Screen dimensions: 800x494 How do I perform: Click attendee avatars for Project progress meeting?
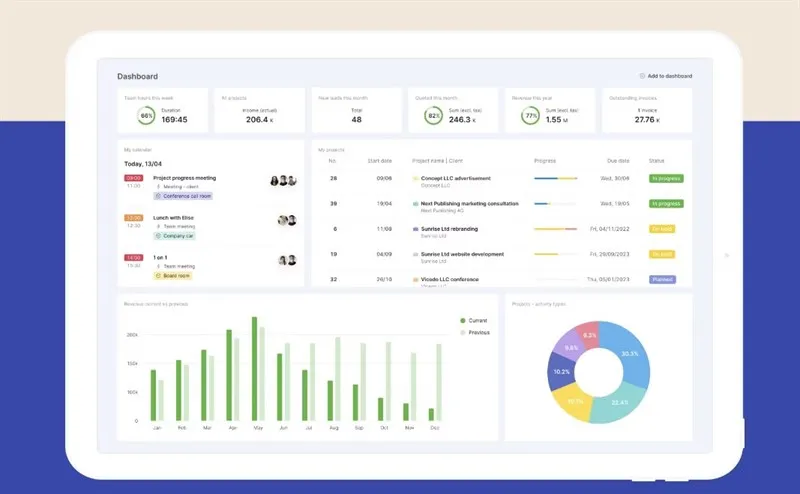284,181
